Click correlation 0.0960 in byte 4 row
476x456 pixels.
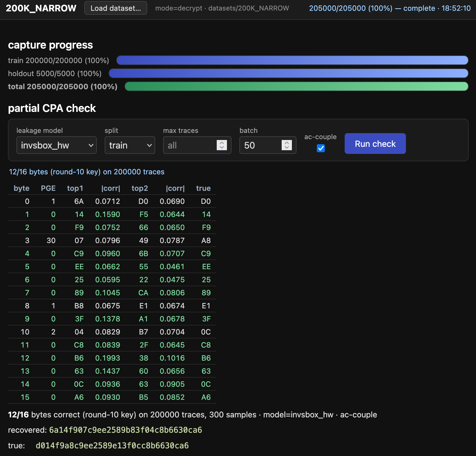(x=108, y=254)
